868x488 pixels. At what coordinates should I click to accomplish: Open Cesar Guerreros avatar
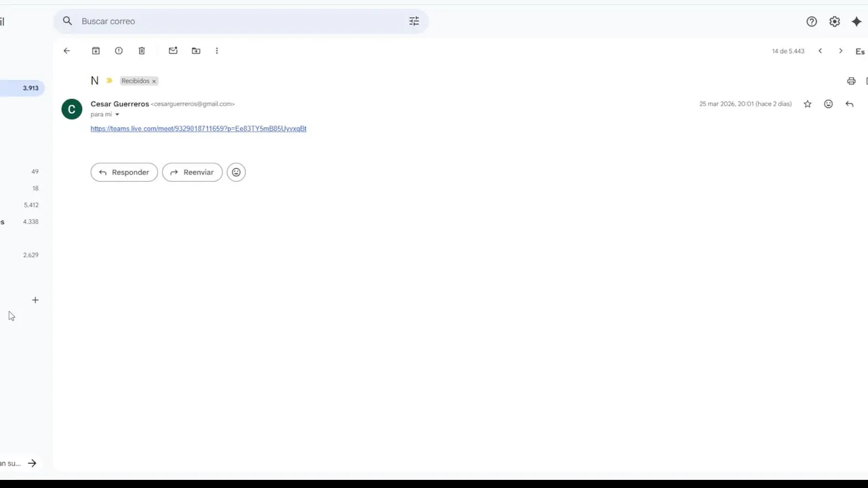[72, 109]
